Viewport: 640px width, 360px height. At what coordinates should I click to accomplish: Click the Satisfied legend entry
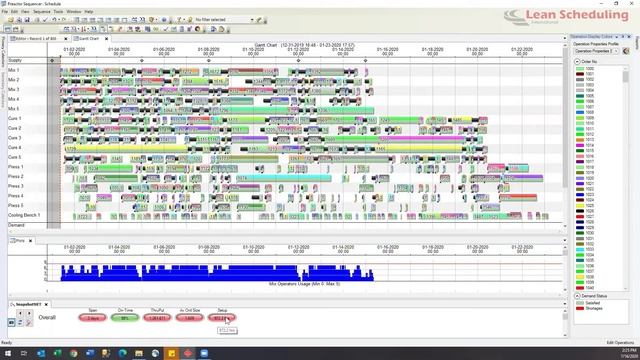coord(588,303)
